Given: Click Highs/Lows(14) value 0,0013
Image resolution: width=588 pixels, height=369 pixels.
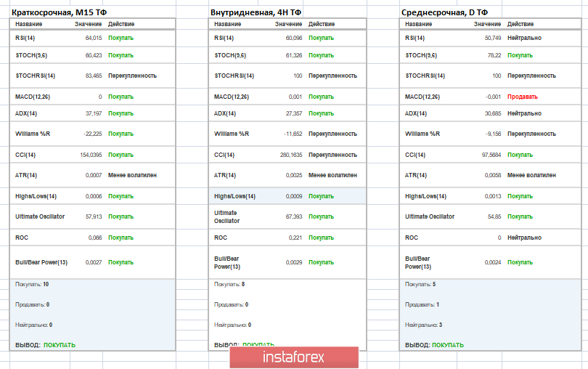Looking at the screenshot, I should (493, 196).
